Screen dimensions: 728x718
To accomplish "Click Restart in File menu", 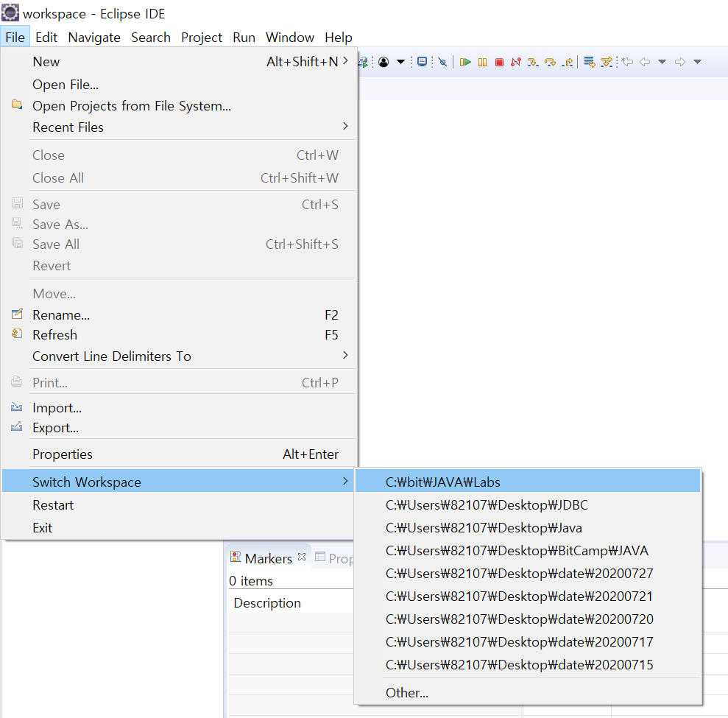I will (179, 505).
